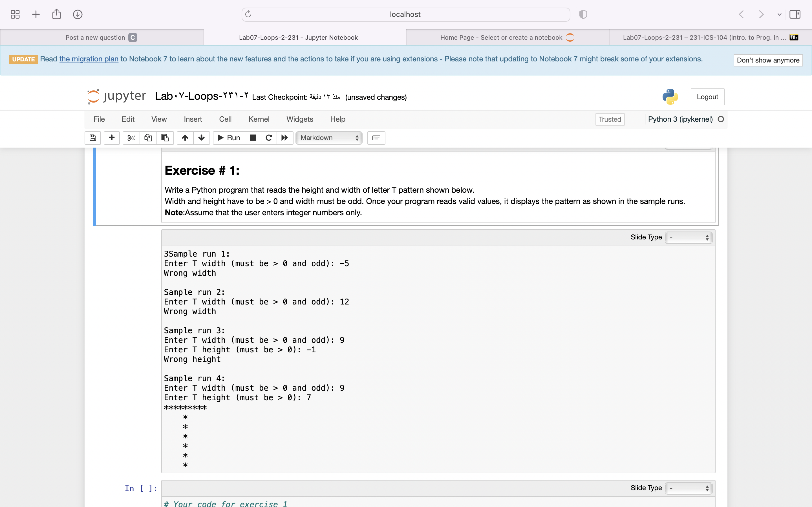Interrupt the kernel with stop icon

(x=253, y=138)
